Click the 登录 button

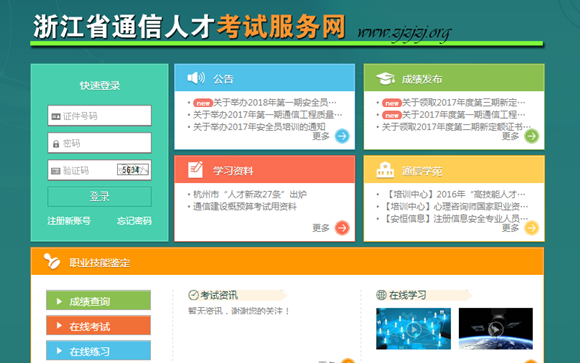100,196
